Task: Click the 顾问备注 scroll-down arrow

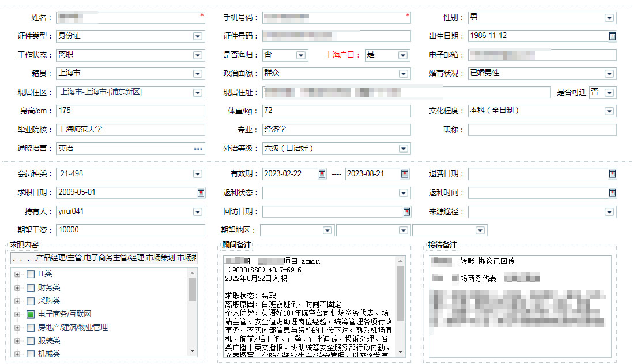Action: [x=401, y=352]
